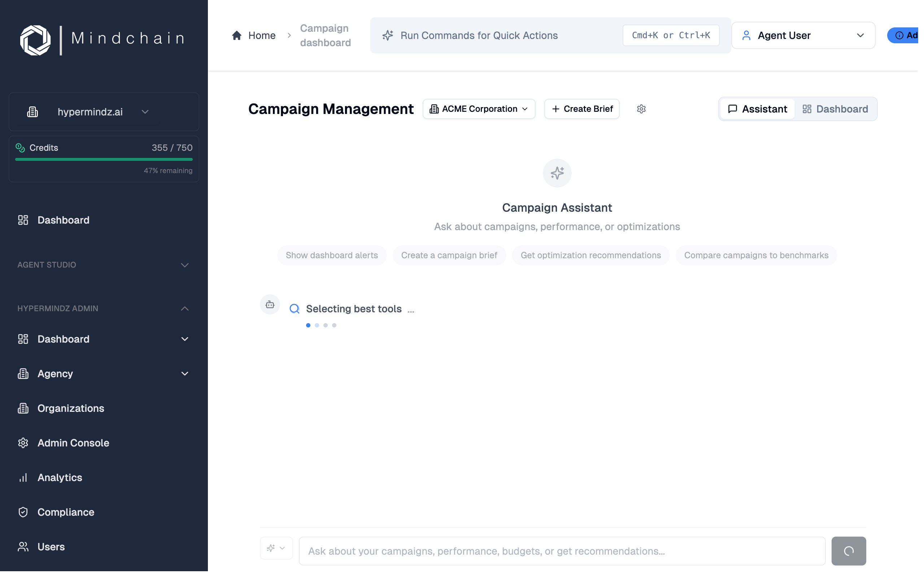Viewport: 924px width, 577px height.
Task: Click the Credits progress bar
Action: point(104,159)
